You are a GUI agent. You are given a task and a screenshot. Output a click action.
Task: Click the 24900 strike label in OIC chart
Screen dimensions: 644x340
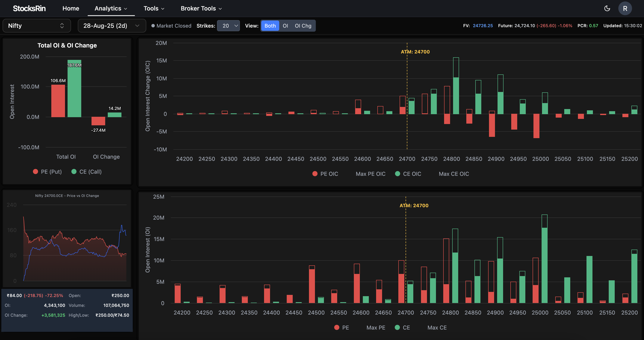[x=496, y=159]
